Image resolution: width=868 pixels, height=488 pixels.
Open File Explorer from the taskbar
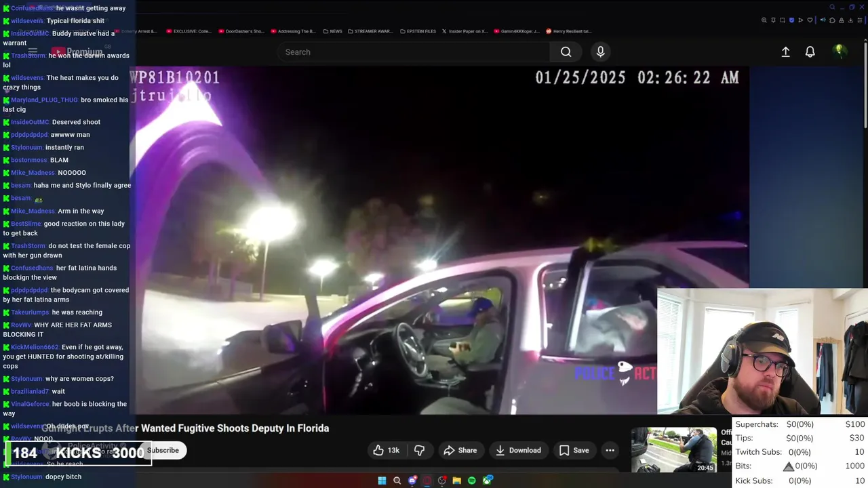point(457,481)
